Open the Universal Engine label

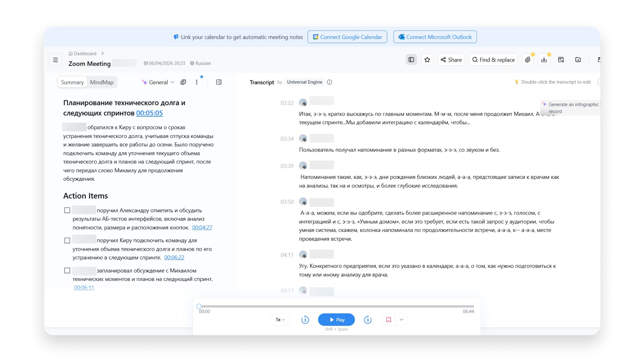[x=305, y=82]
